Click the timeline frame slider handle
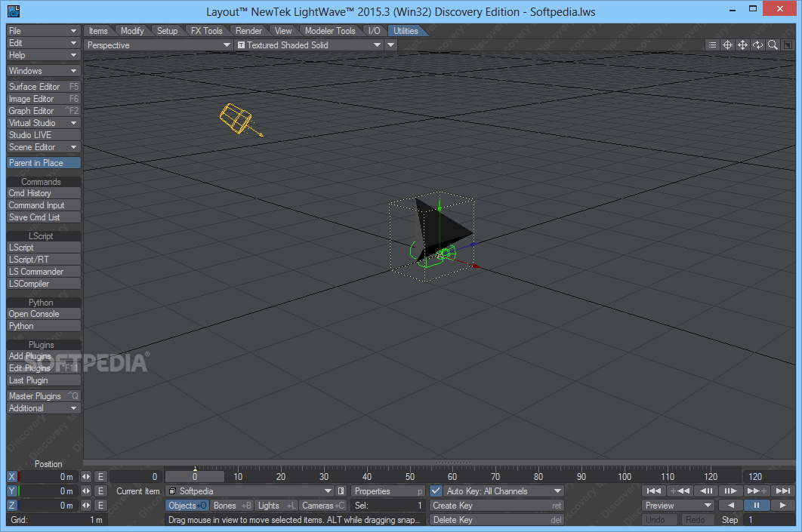This screenshot has height=532, width=802. [x=194, y=476]
